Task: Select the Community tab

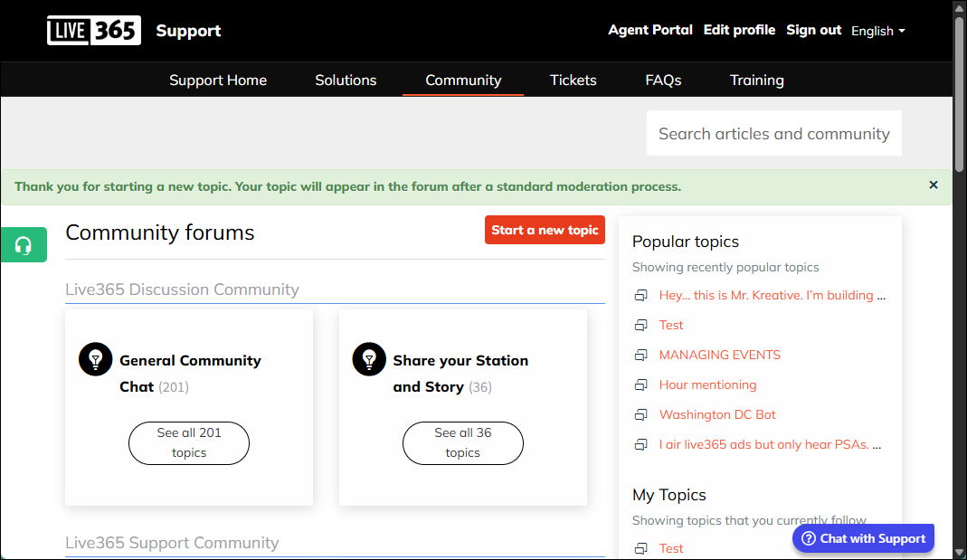Action: pos(463,81)
